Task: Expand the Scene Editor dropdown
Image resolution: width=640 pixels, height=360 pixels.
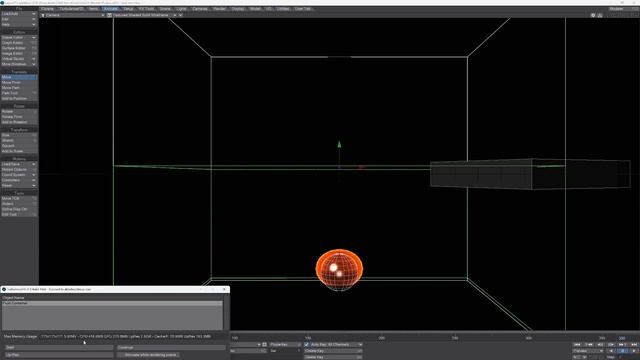Action: [19, 38]
